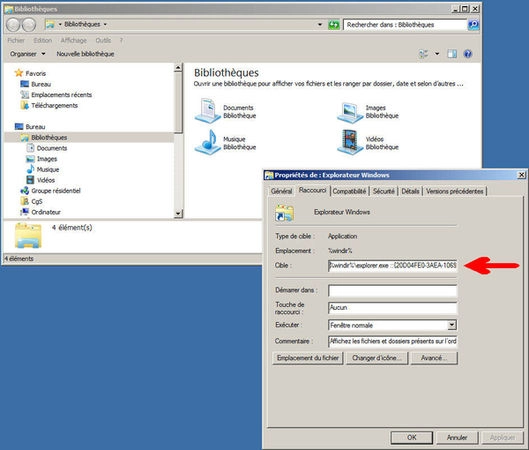
Task: Open the Edition menu
Action: [43, 40]
